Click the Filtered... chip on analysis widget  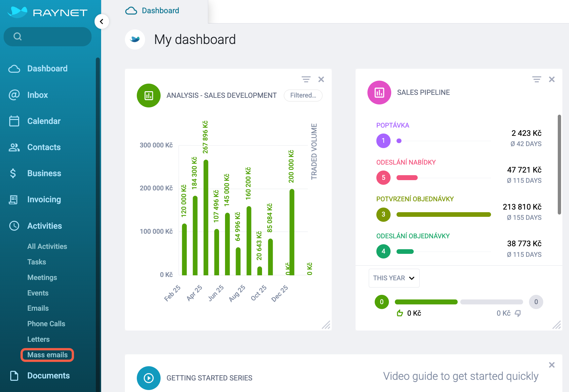[x=303, y=96]
